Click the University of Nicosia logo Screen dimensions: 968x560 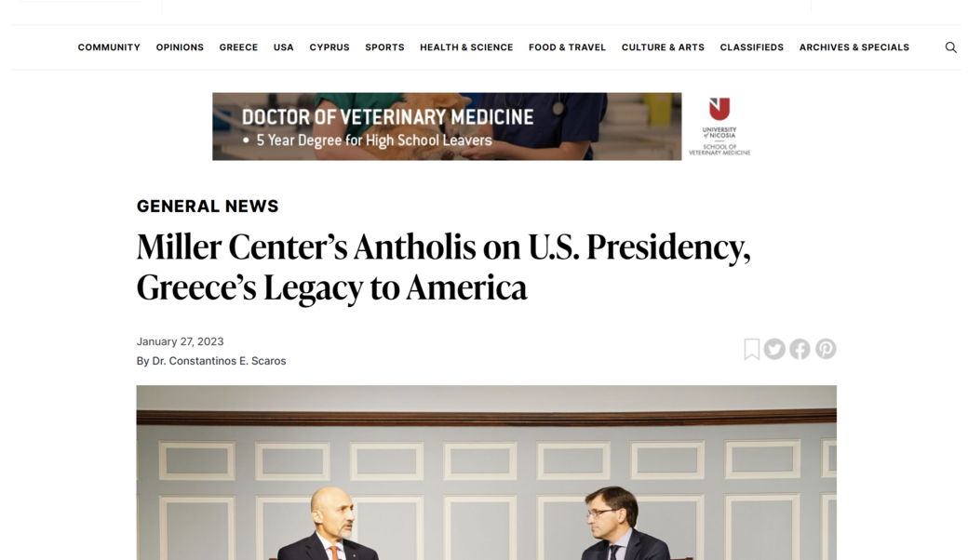719,127
